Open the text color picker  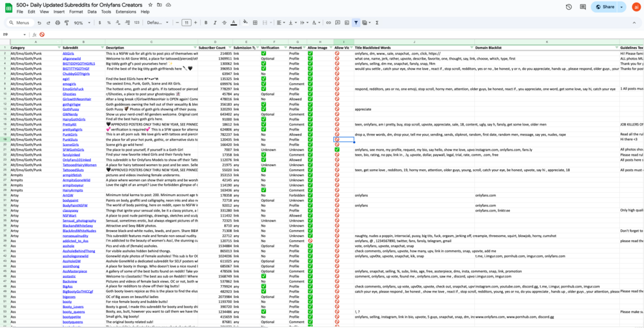[234, 22]
